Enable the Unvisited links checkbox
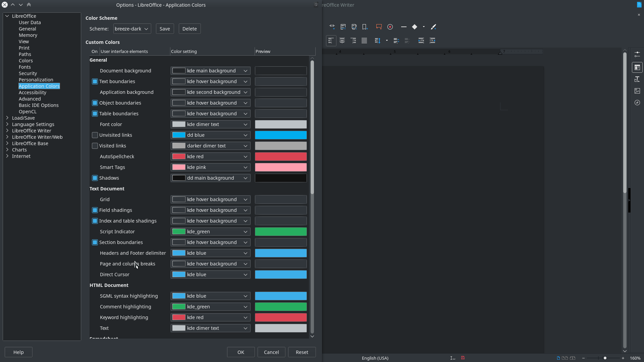The width and height of the screenshot is (644, 362). click(95, 135)
